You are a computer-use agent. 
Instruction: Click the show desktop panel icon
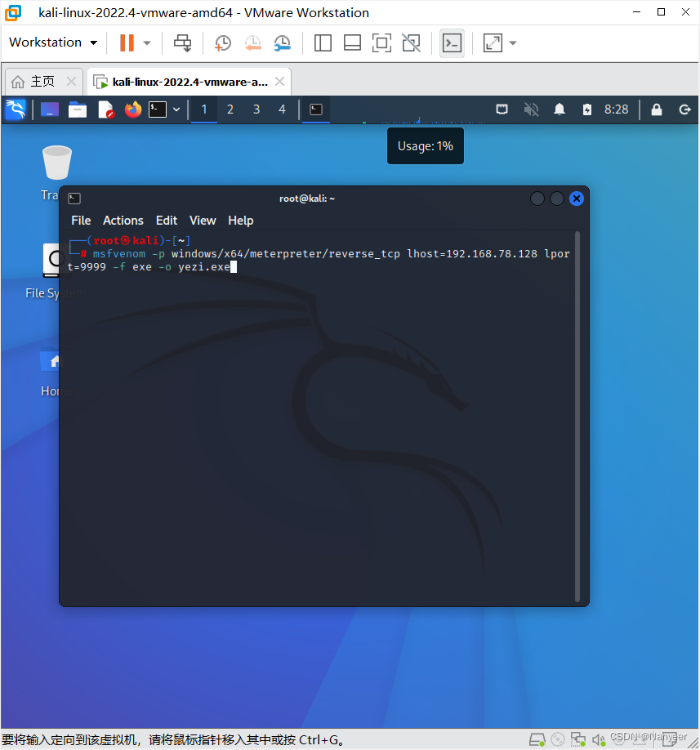(50, 109)
